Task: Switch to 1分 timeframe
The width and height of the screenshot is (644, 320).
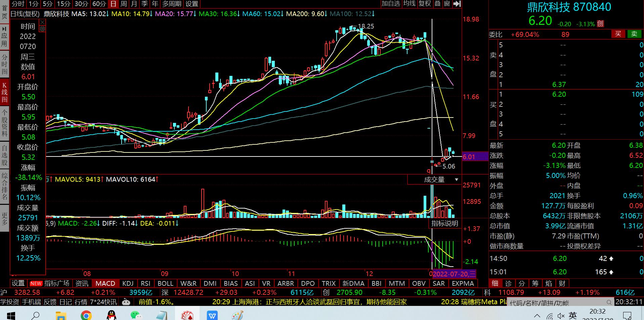Action: [x=34, y=4]
